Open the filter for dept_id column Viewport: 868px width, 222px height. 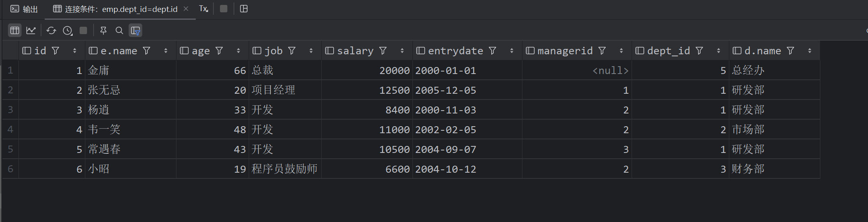pyautogui.click(x=699, y=51)
